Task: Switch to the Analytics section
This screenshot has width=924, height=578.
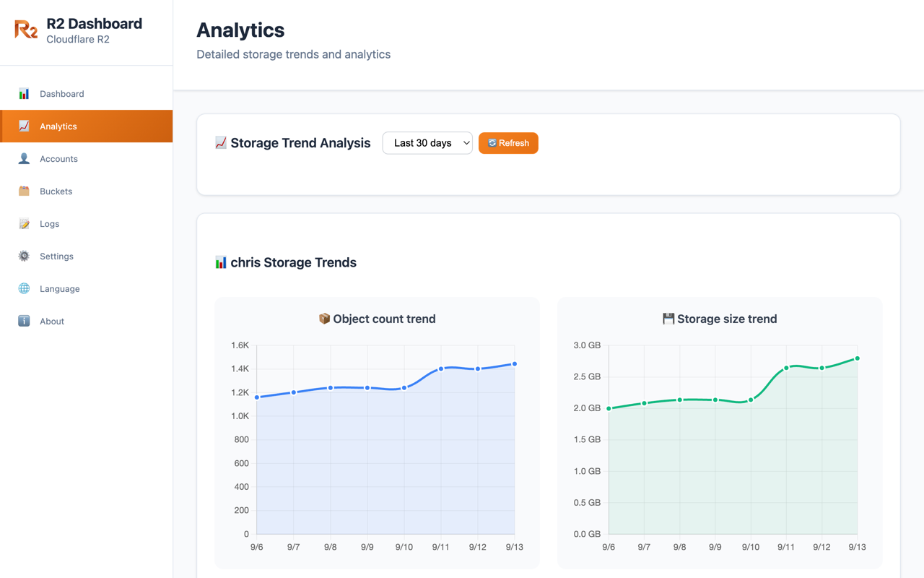Action: click(58, 126)
